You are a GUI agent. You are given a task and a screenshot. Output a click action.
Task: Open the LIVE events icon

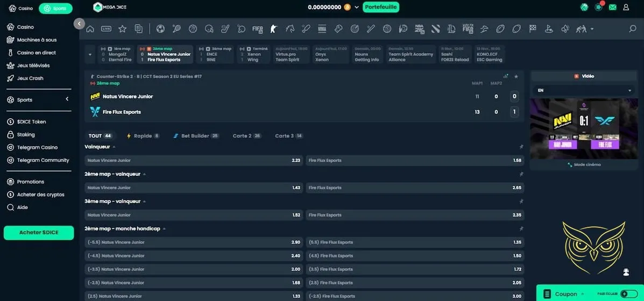[106, 28]
